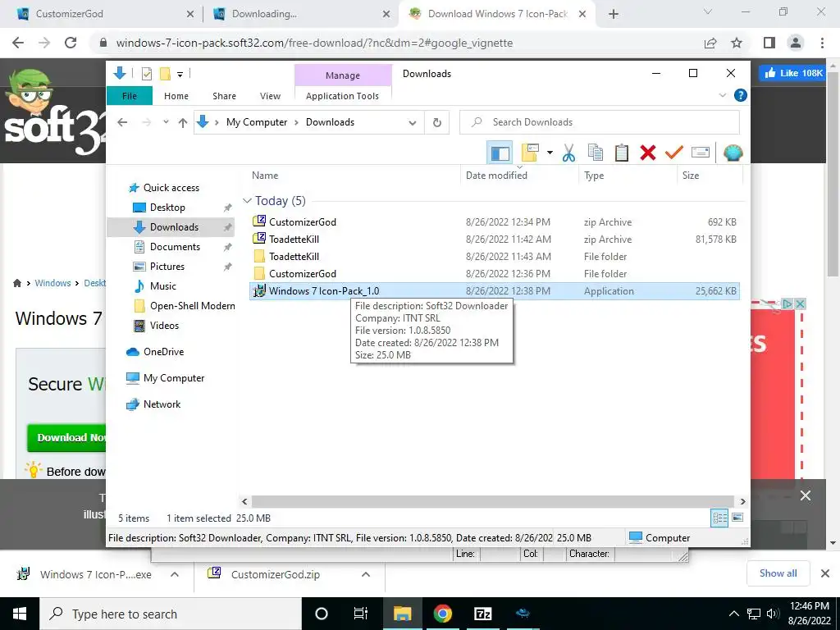This screenshot has width=840, height=630.
Task: Open Documents in navigation pane
Action: pyautogui.click(x=175, y=246)
